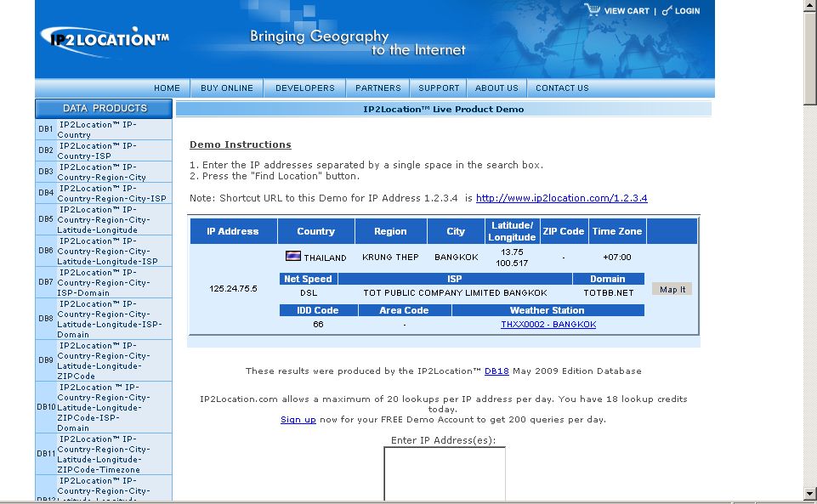Click the TOTBB.NET domain value
This screenshot has width=817, height=504.
[609, 292]
